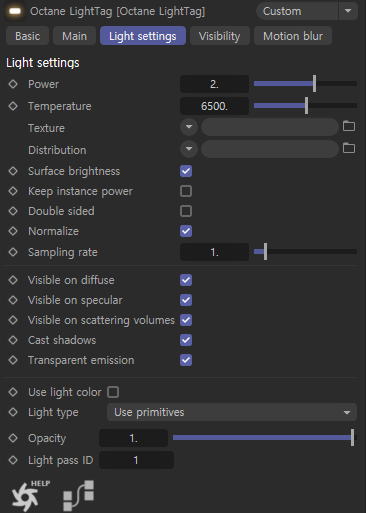Image resolution: width=366 pixels, height=513 pixels.
Task: Browse for Distribution file via folder icon
Action: (349, 148)
